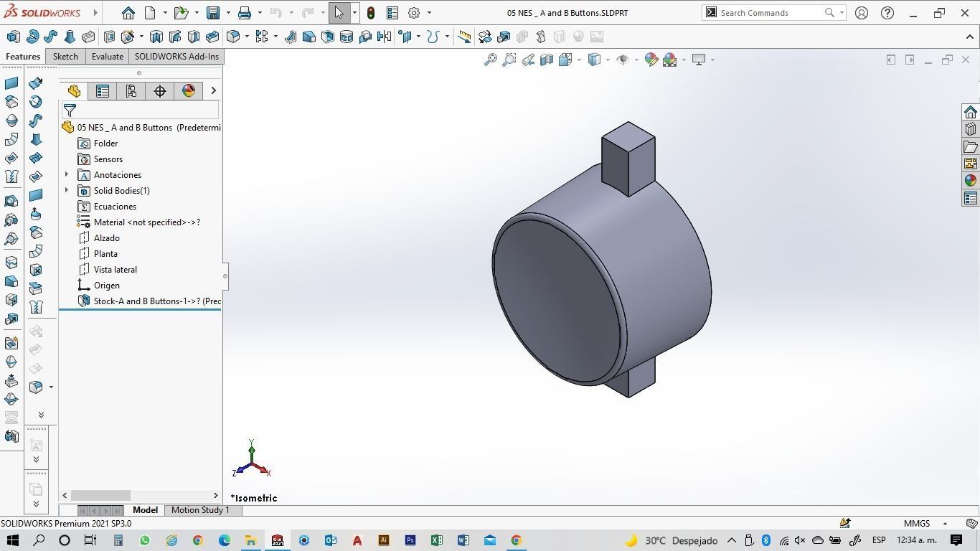Viewport: 980px width, 551px height.
Task: Create a new document with the New icon
Action: [150, 13]
